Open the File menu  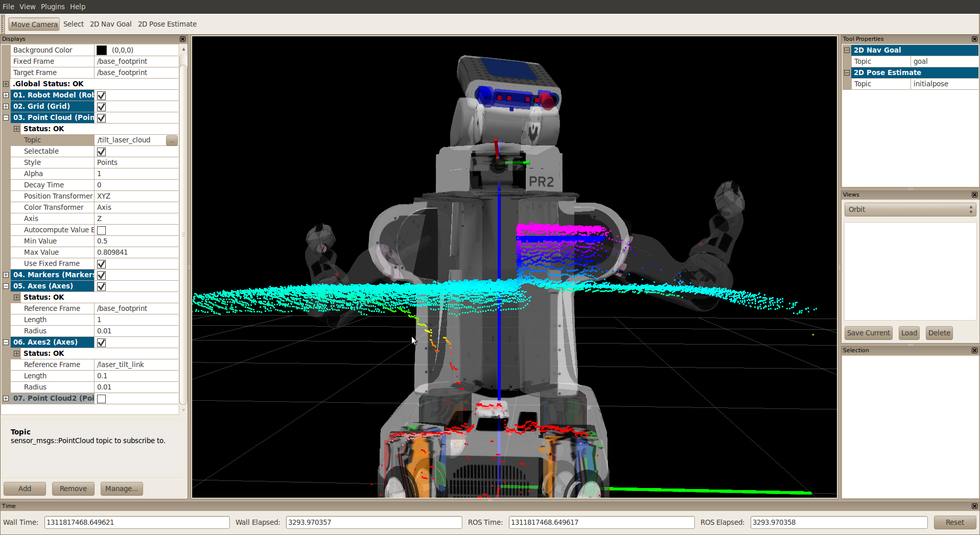[x=8, y=7]
